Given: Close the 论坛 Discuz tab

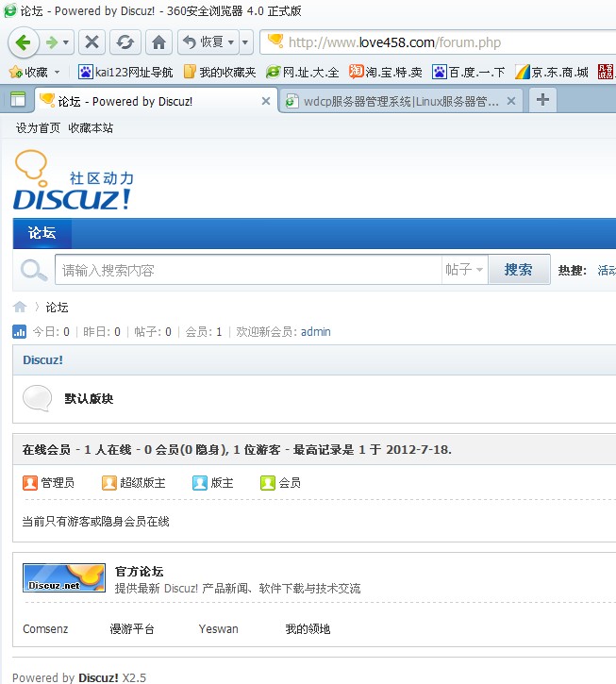Looking at the screenshot, I should [x=266, y=101].
